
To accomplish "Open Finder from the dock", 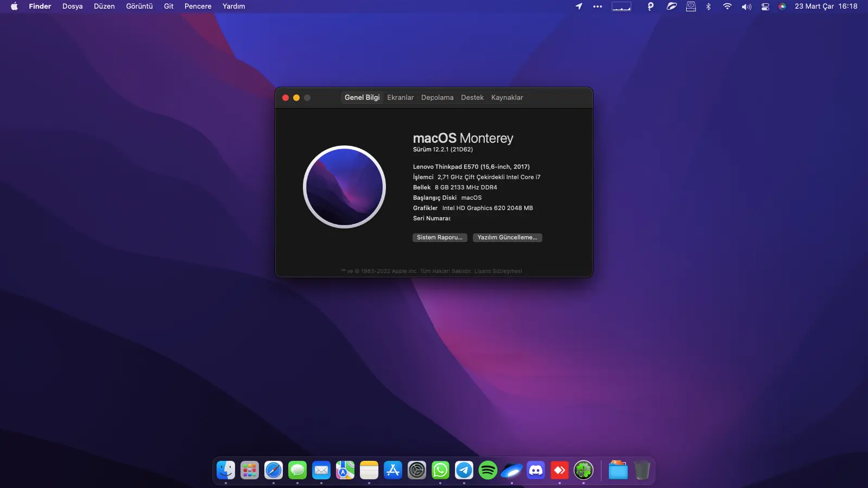I will click(x=226, y=470).
